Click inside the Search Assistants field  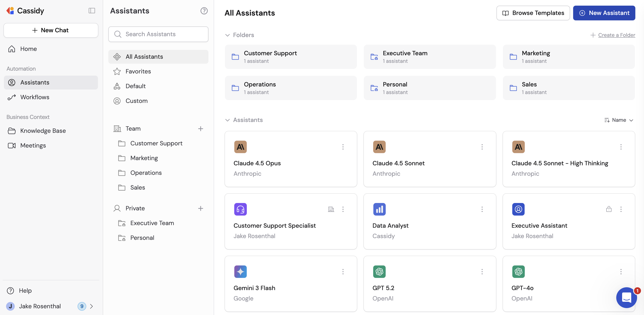(158, 34)
